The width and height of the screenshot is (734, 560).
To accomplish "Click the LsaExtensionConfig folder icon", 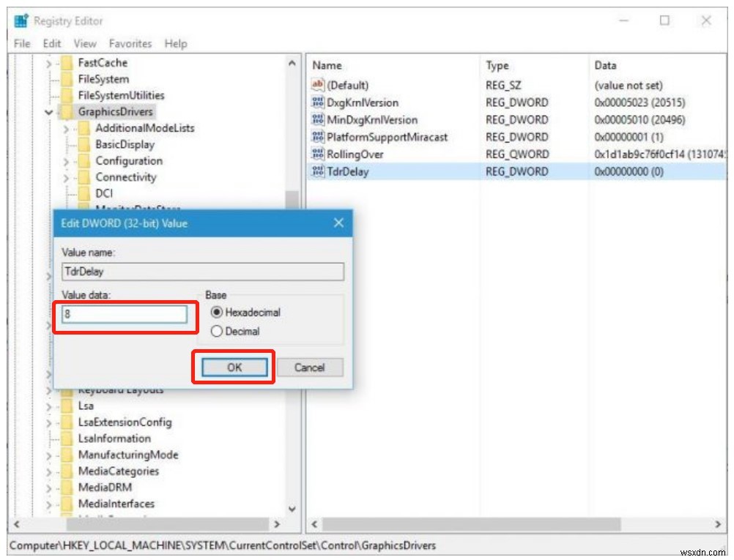I will [67, 422].
